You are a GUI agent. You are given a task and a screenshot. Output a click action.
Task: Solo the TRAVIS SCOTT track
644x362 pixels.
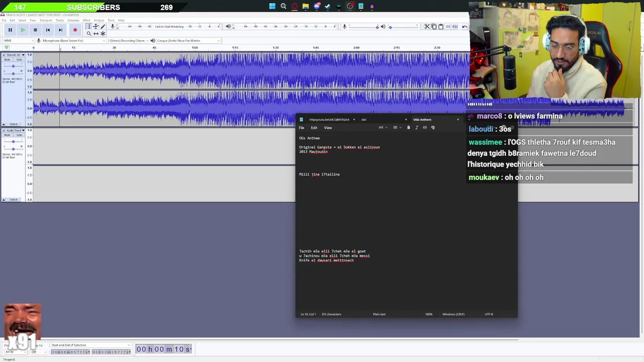(x=19, y=59)
